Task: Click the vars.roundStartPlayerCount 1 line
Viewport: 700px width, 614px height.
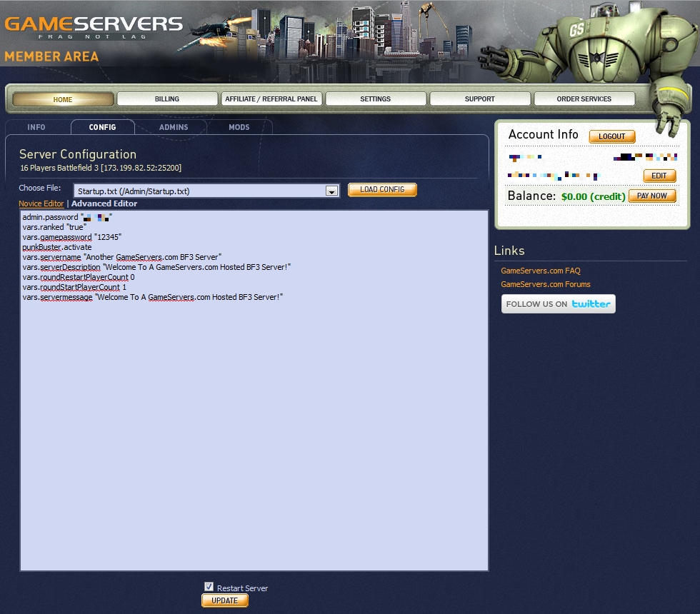Action: (74, 287)
